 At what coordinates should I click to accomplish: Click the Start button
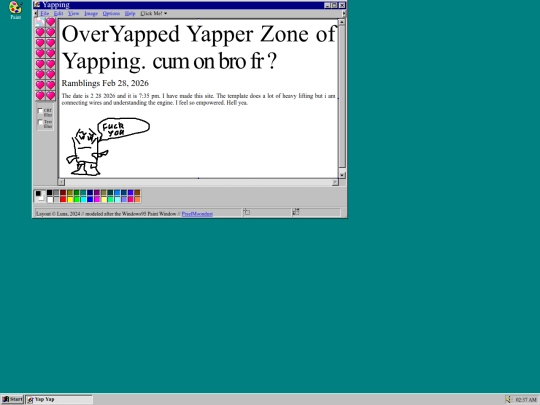tap(12, 399)
